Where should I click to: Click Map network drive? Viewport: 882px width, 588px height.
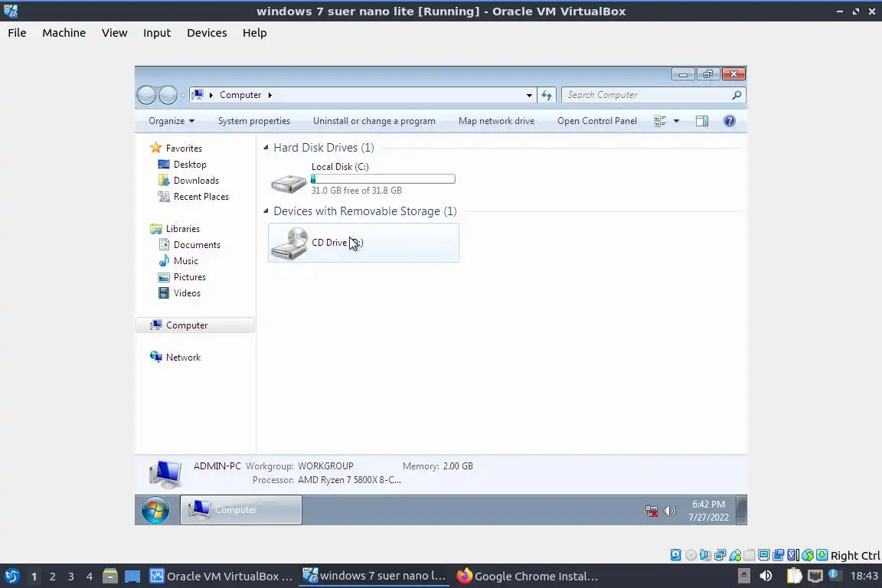[496, 121]
